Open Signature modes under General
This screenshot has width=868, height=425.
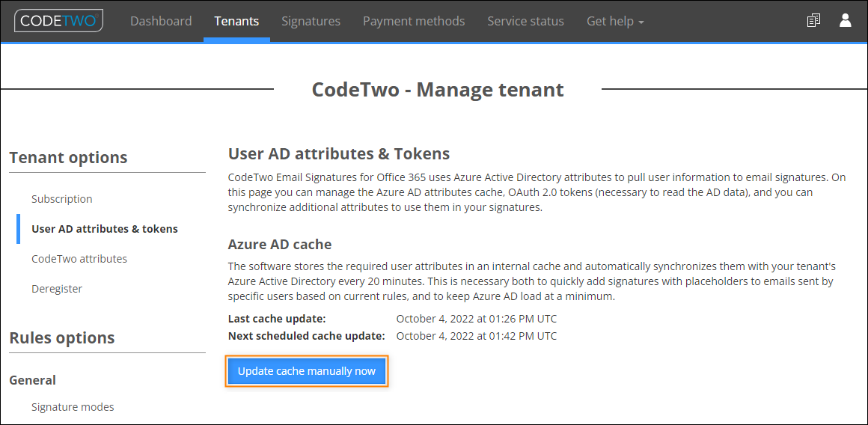click(x=73, y=407)
